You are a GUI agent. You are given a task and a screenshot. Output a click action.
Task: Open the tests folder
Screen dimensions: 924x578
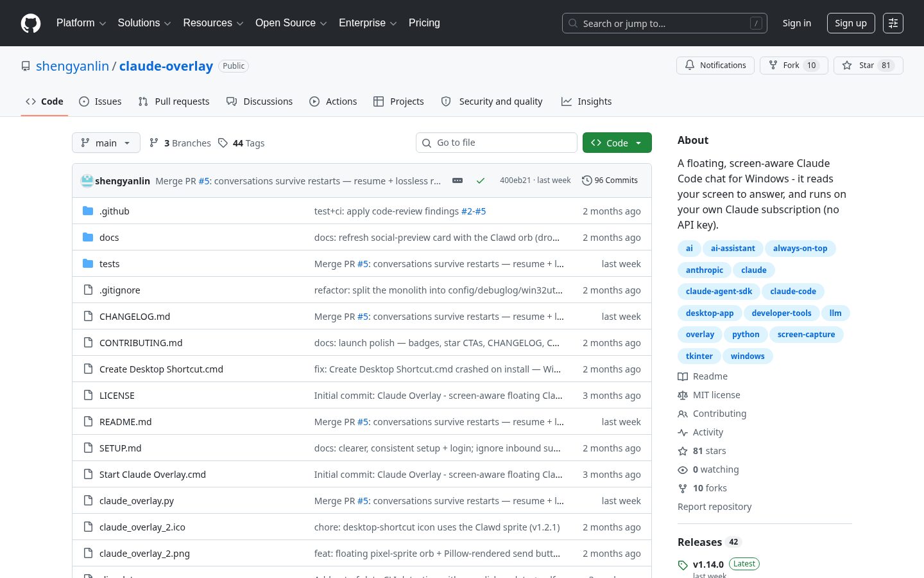[x=109, y=264]
